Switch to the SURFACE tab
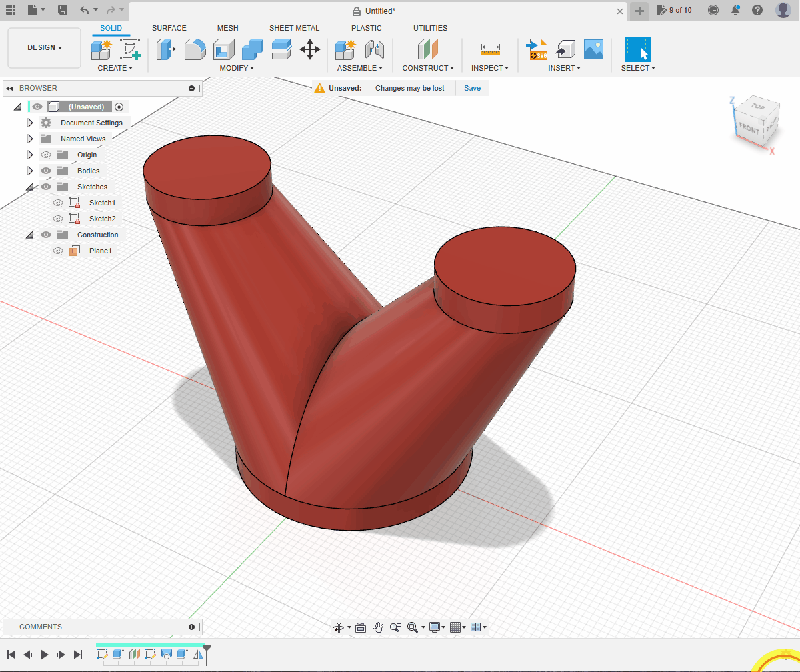The height and width of the screenshot is (672, 800). [169, 28]
